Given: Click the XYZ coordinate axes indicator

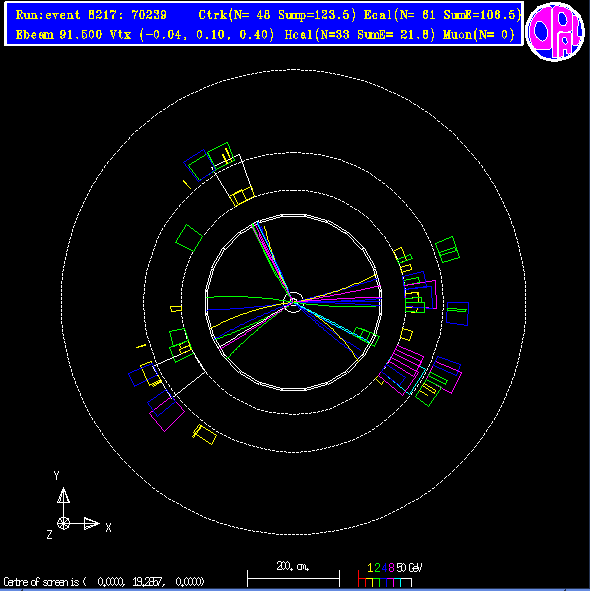Looking at the screenshot, I should [x=78, y=506].
